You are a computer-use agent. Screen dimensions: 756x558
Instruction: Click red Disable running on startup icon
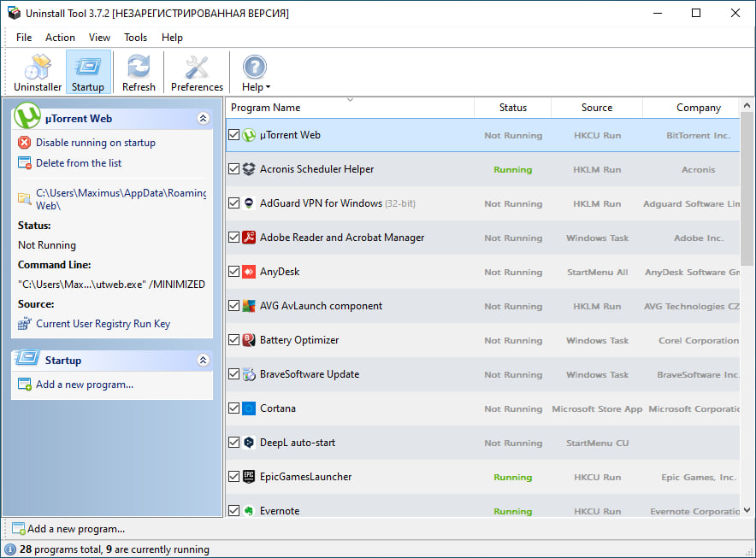(x=24, y=143)
